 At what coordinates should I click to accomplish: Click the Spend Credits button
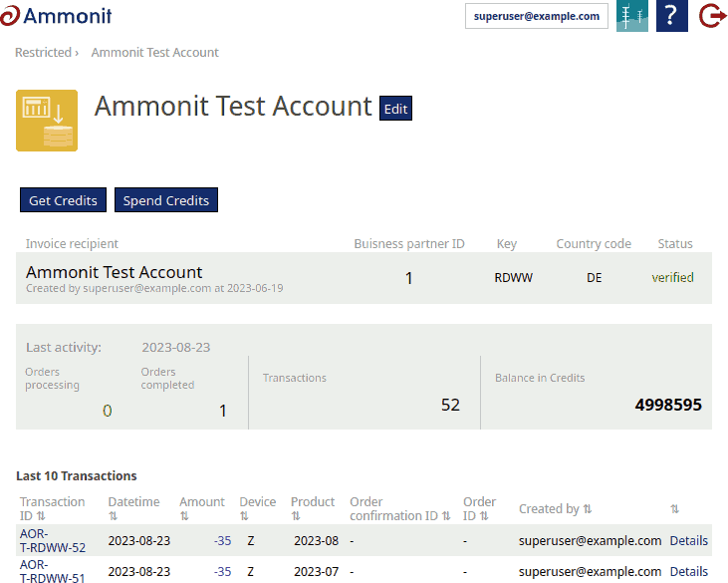[166, 200]
